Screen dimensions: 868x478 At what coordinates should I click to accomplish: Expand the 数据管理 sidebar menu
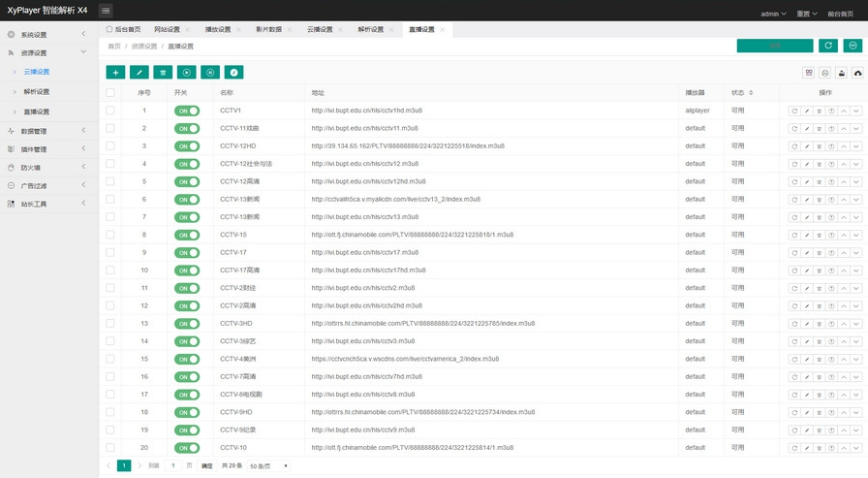[48, 131]
